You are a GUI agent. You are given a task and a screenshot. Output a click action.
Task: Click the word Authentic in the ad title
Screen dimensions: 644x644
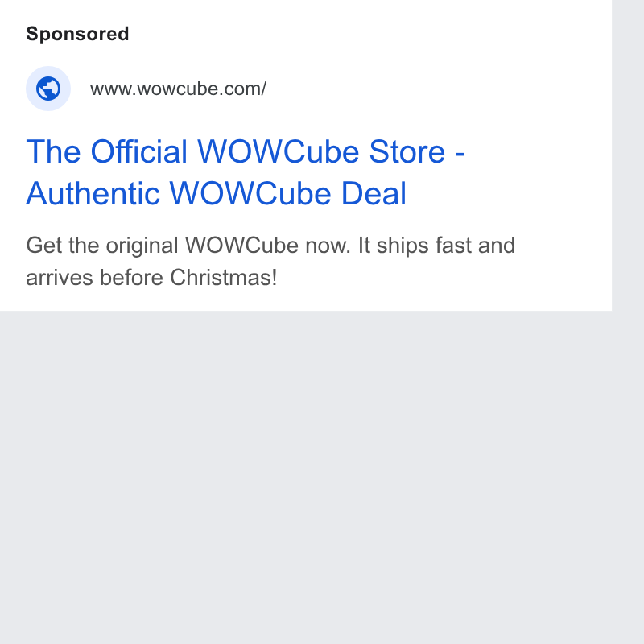pyautogui.click(x=93, y=193)
